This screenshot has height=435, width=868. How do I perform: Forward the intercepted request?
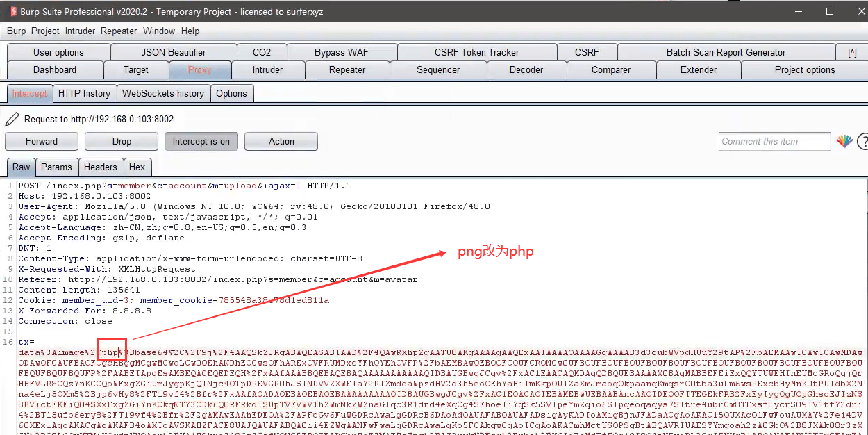pyautogui.click(x=42, y=141)
